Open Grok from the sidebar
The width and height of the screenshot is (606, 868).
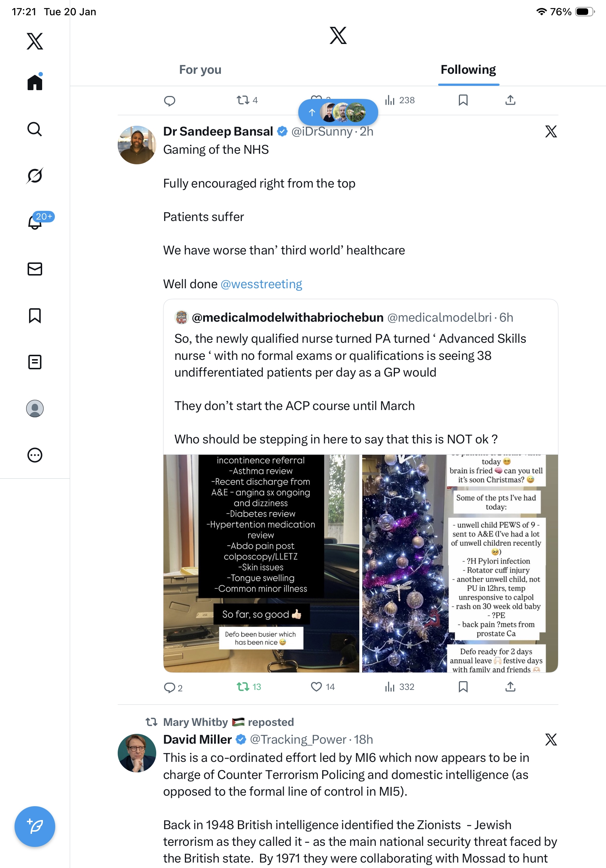(35, 176)
